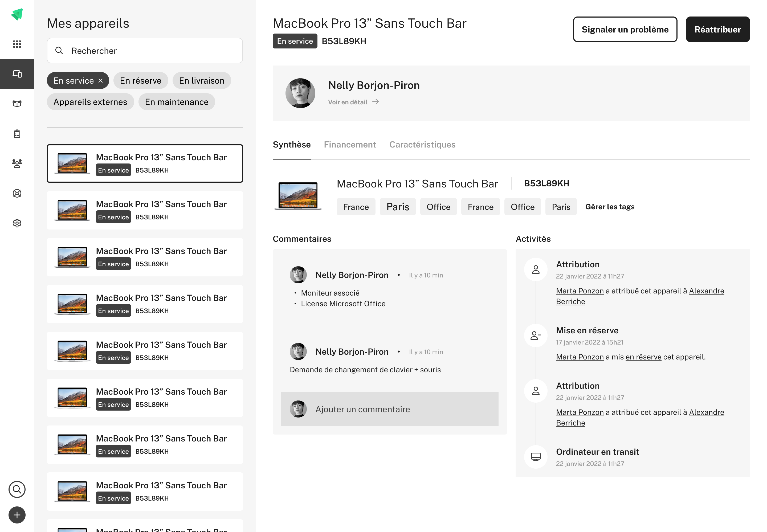
Task: Click Demande de changement de clavier comment
Action: (365, 370)
